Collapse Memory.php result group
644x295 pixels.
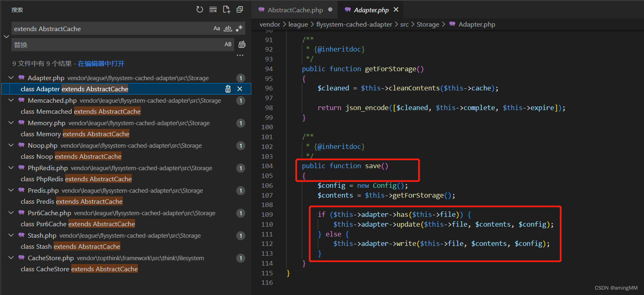(11, 123)
